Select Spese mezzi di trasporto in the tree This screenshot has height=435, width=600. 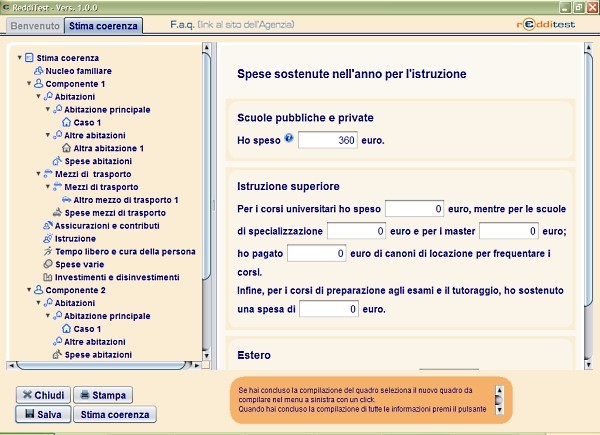(x=115, y=212)
